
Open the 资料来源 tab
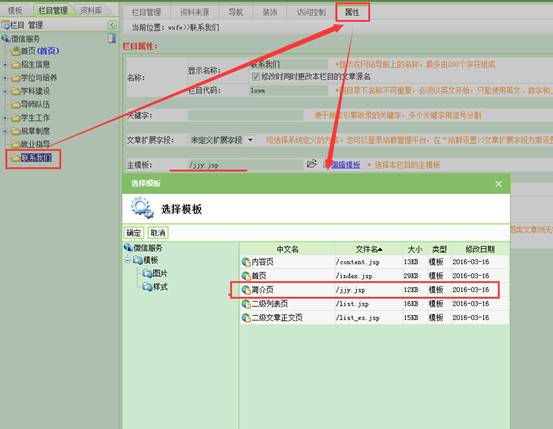[x=194, y=12]
